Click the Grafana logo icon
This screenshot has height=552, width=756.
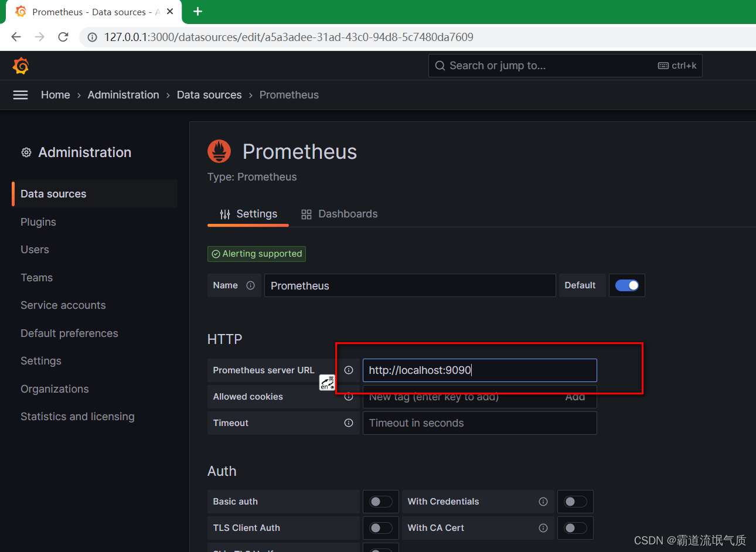click(x=21, y=66)
